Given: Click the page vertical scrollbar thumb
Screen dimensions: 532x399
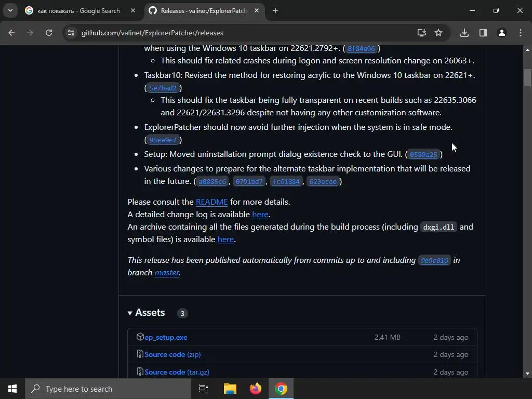Looking at the screenshot, I should click(527, 77).
